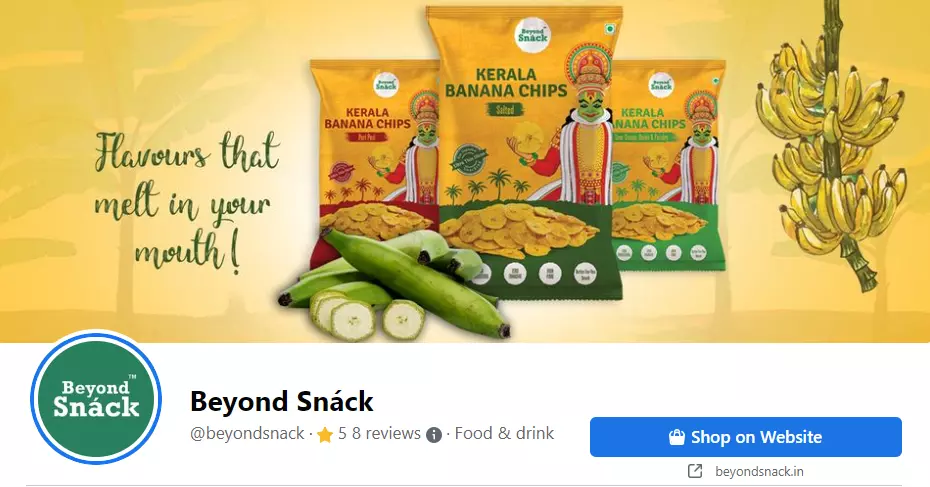The height and width of the screenshot is (487, 930).
Task: Click the review info circle icon
Action: [x=434, y=435]
